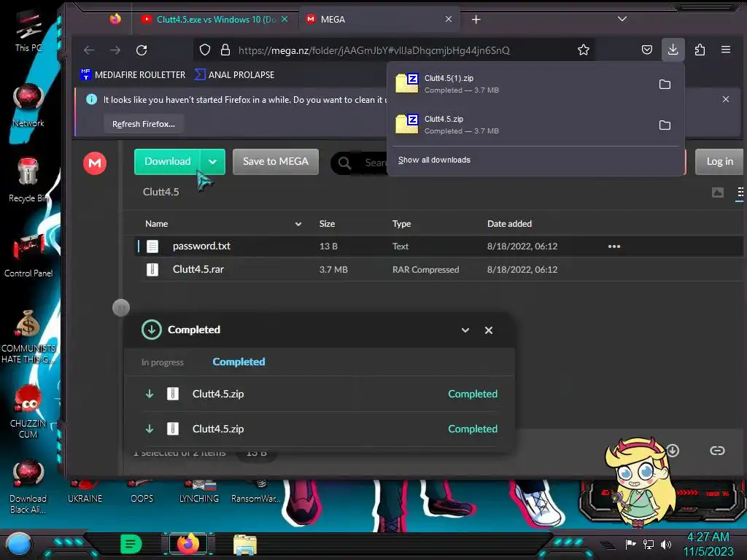Switch to thumbnail view in MEGA
747x560 pixels.
[718, 192]
